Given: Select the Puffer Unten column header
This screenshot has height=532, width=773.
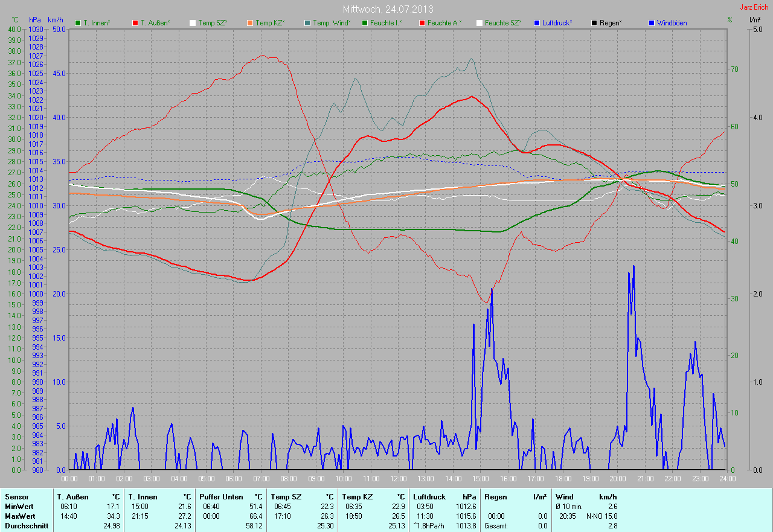Looking at the screenshot, I should pyautogui.click(x=221, y=496).
